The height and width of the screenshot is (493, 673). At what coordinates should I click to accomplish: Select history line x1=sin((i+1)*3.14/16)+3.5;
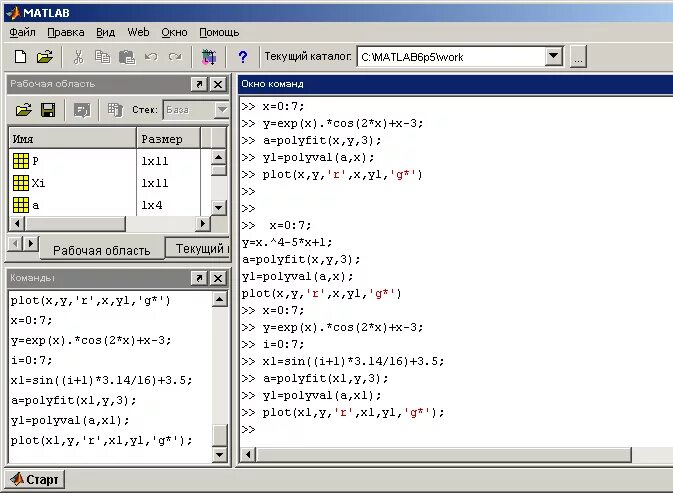tap(102, 380)
